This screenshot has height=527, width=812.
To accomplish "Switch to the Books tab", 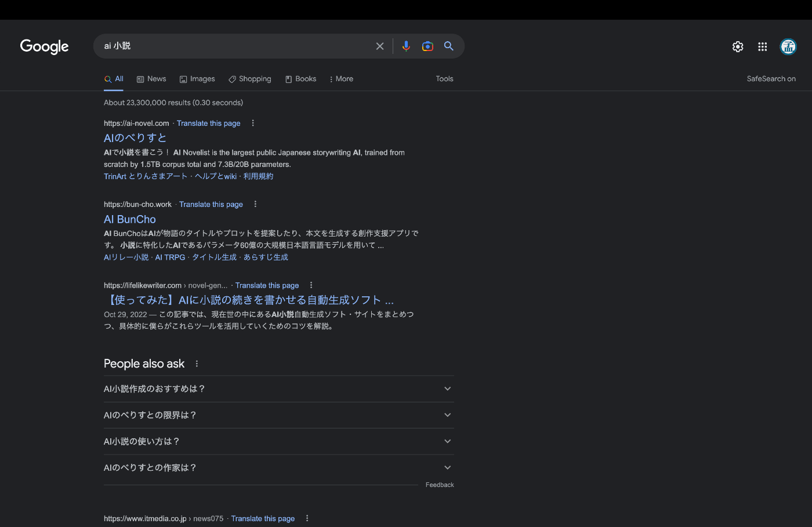I will coord(300,79).
